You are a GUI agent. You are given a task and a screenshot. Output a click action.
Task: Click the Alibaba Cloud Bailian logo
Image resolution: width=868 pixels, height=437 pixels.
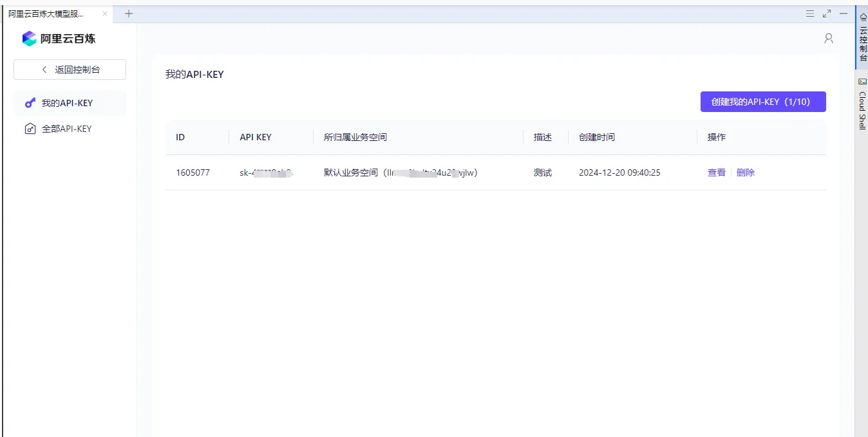click(x=59, y=39)
